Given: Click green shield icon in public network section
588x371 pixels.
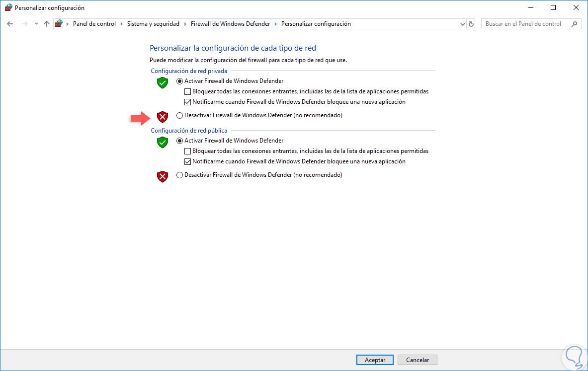Looking at the screenshot, I should [x=163, y=143].
